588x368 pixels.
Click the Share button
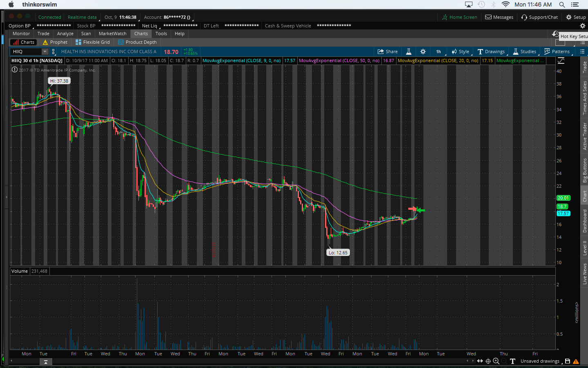[388, 52]
